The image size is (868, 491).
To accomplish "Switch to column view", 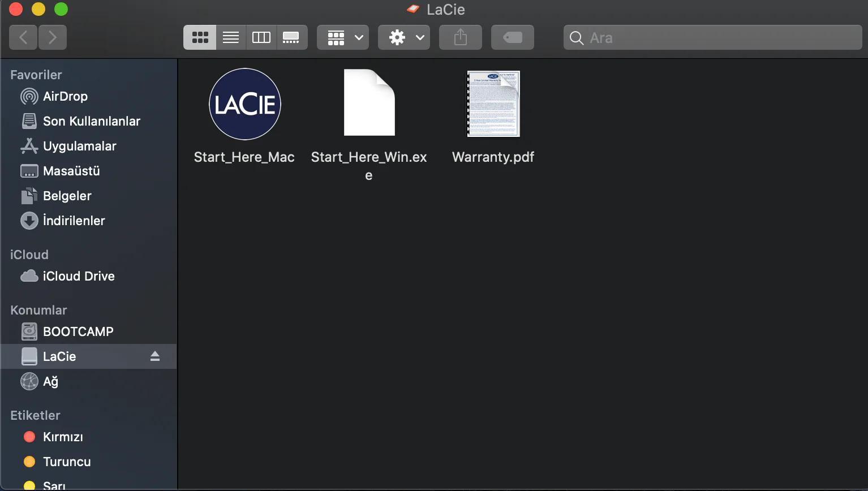I will tap(261, 37).
